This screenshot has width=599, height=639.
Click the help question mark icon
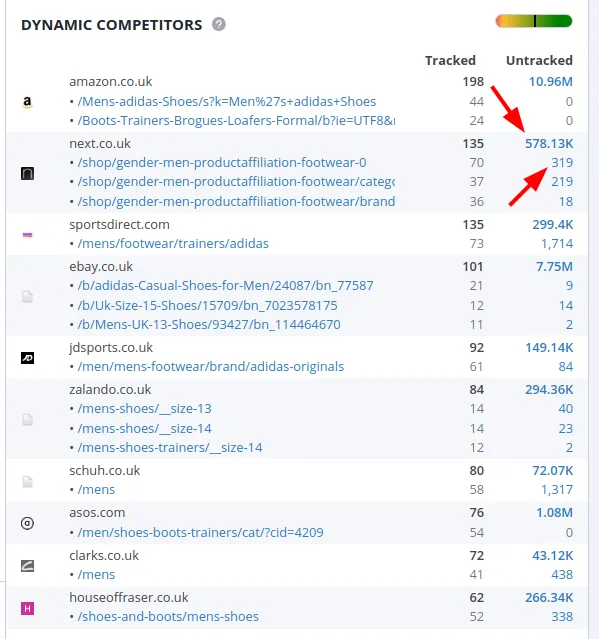[219, 24]
